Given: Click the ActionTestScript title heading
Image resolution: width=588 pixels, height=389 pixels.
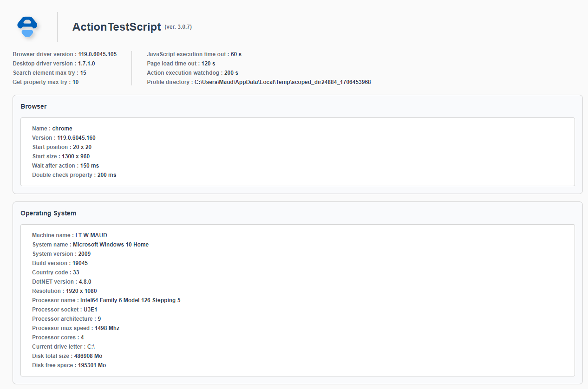Looking at the screenshot, I should coord(117,27).
